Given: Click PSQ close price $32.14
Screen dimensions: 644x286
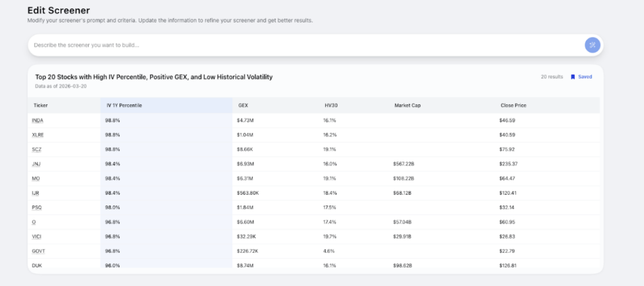Looking at the screenshot, I should (x=506, y=207).
